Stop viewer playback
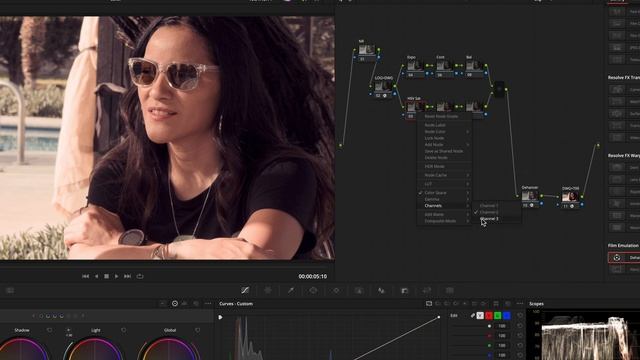The image size is (640, 360). pyautogui.click(x=107, y=276)
